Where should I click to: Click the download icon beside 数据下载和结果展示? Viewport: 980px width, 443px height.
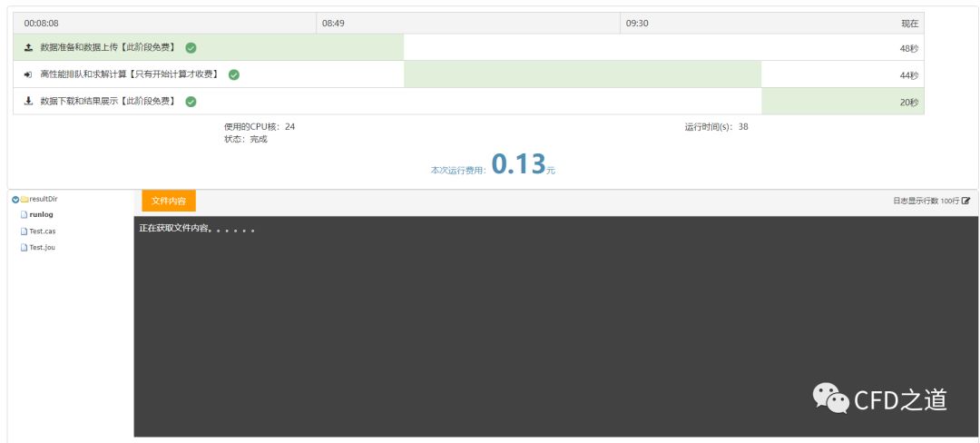pos(28,102)
